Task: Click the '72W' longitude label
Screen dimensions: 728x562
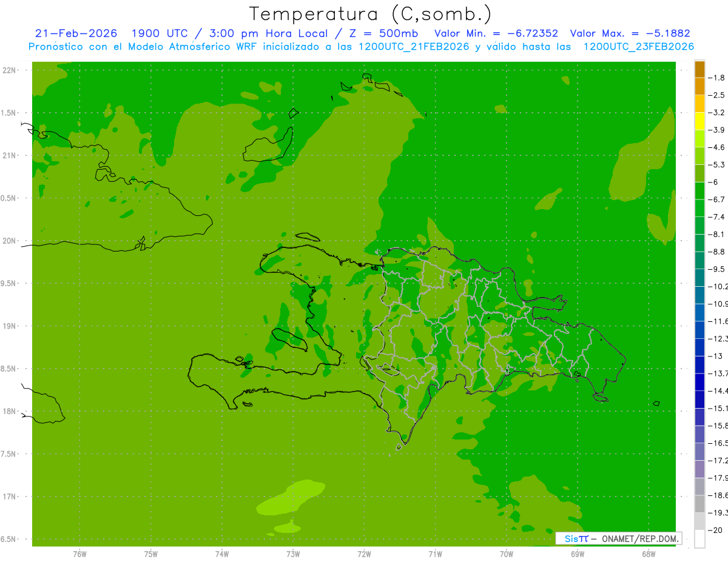Action: pyautogui.click(x=365, y=554)
